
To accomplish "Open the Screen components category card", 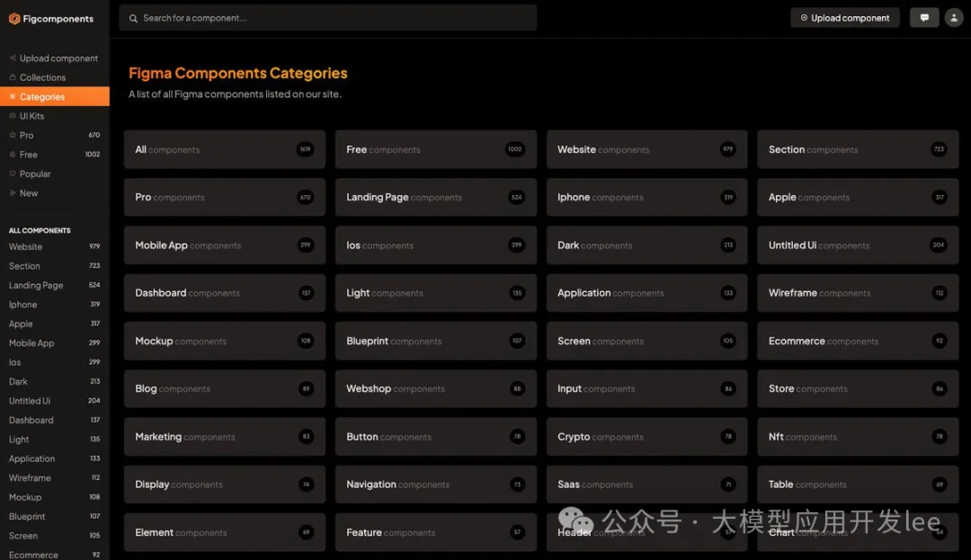I will coord(646,341).
